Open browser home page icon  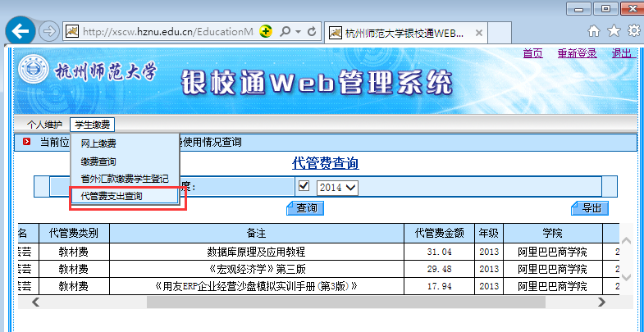594,31
